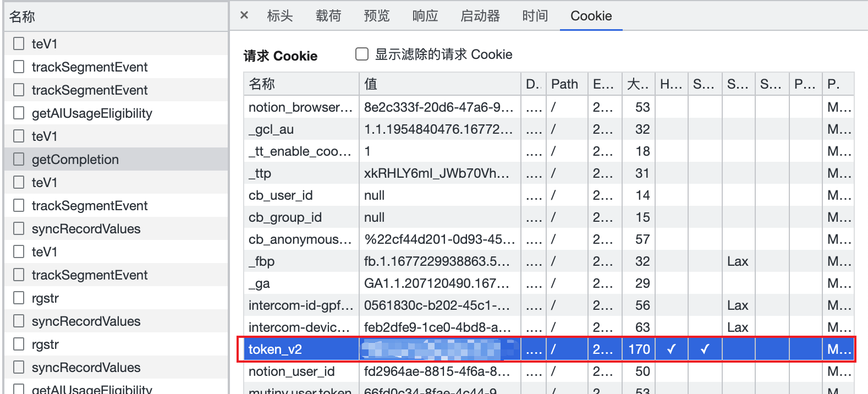The image size is (868, 394).
Task: Select the intercom-id-gpf… cookie name
Action: pos(300,305)
